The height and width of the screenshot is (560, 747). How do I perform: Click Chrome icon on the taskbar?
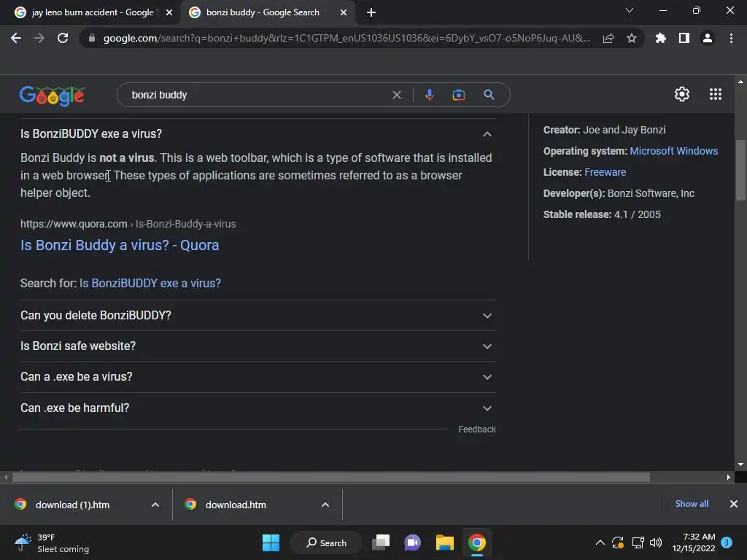(x=477, y=542)
